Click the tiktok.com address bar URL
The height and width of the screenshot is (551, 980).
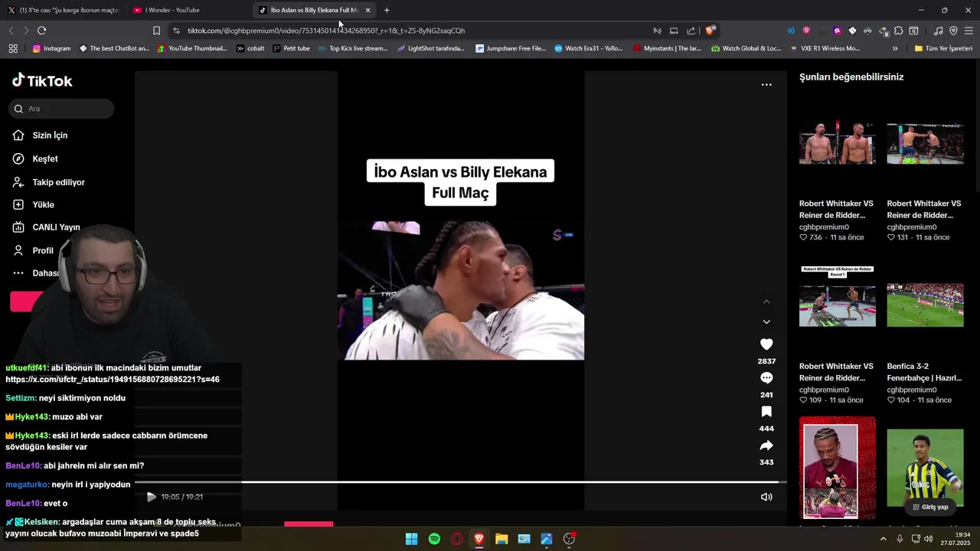(x=326, y=31)
